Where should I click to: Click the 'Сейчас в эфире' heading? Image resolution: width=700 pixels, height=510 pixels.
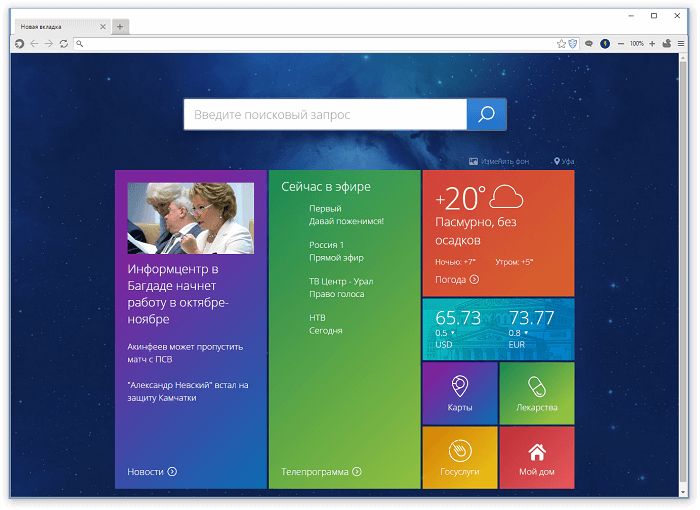(x=326, y=187)
